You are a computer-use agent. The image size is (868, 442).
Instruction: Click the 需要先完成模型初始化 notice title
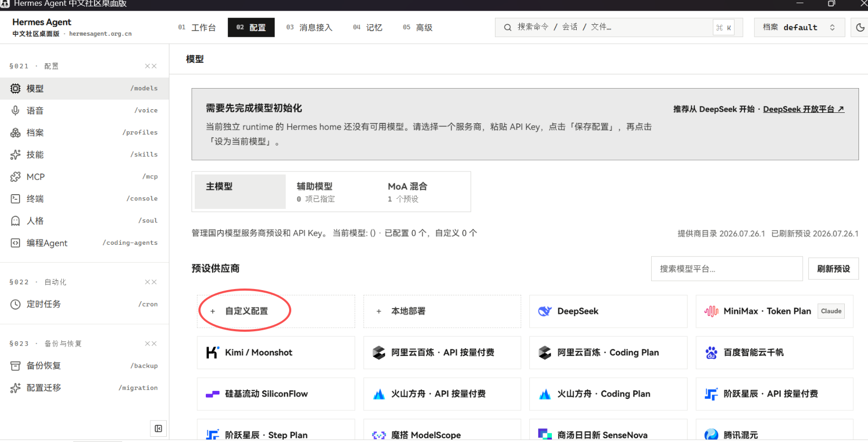254,108
